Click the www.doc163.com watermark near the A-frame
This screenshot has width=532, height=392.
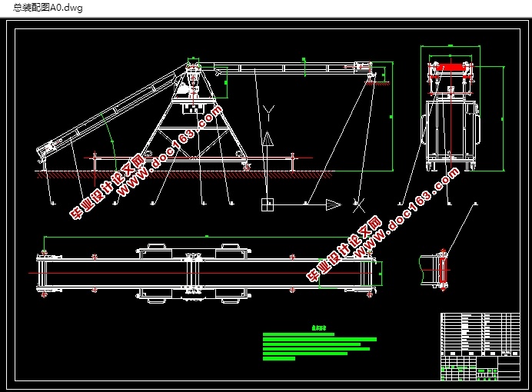(x=170, y=151)
